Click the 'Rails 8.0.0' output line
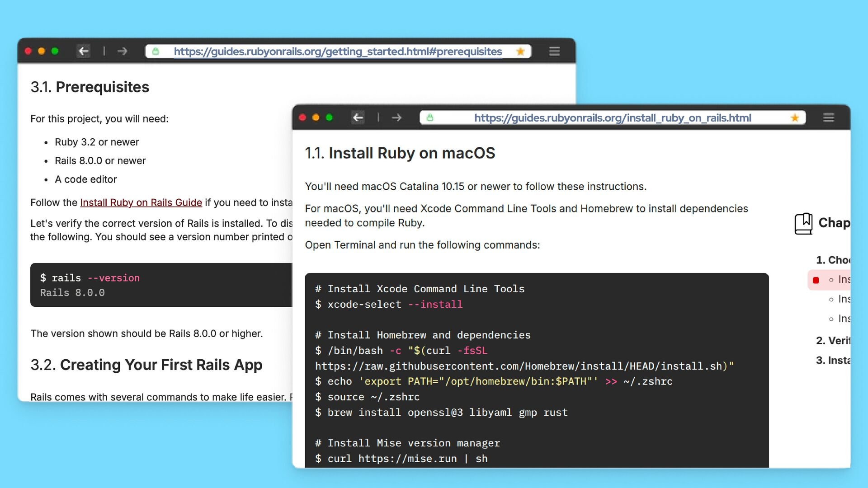 point(72,293)
